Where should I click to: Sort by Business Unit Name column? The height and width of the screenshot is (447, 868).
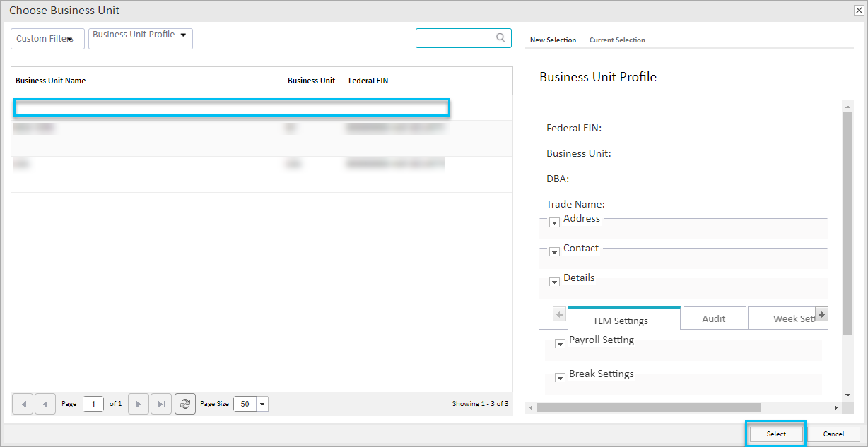coord(51,81)
